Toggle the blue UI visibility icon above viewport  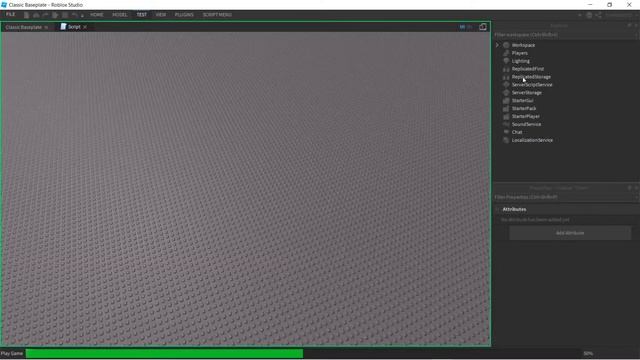[462, 27]
